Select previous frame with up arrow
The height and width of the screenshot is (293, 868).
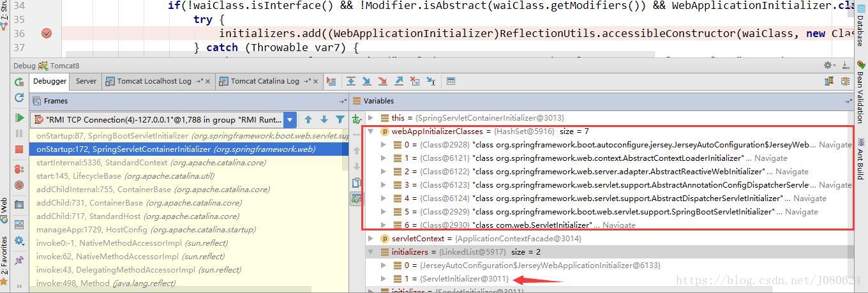pos(308,119)
